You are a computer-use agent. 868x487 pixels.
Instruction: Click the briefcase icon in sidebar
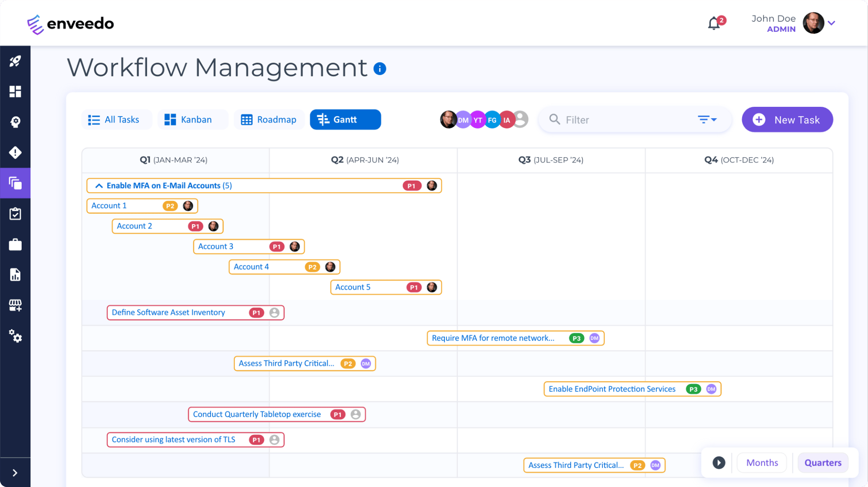[x=16, y=244]
